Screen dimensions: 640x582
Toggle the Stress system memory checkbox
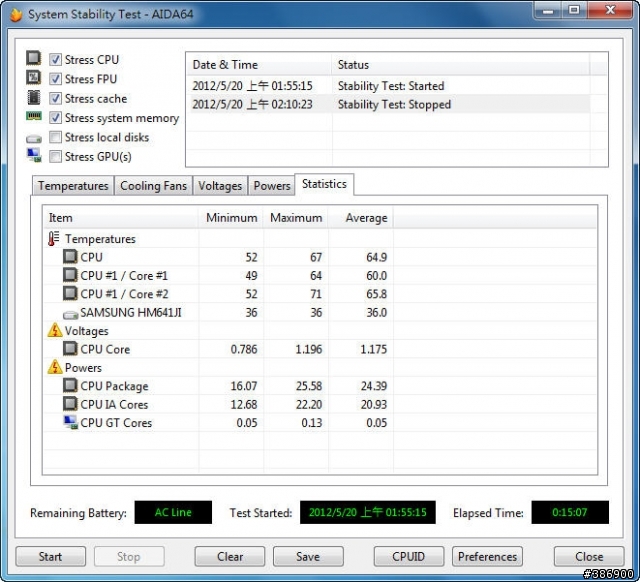click(x=55, y=118)
